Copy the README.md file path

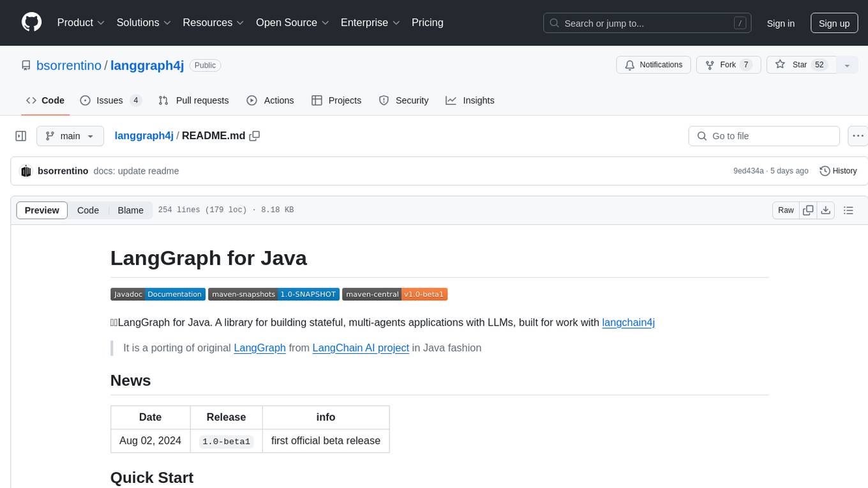tap(255, 136)
